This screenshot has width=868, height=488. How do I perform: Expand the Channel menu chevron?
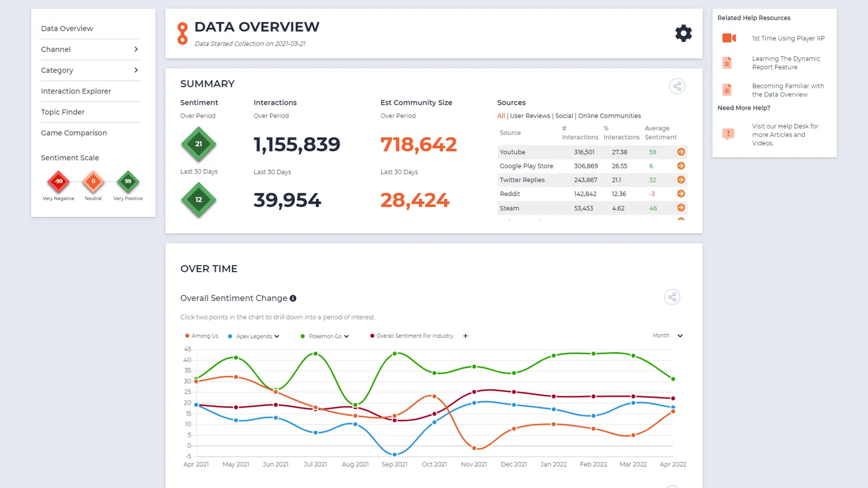[x=136, y=49]
